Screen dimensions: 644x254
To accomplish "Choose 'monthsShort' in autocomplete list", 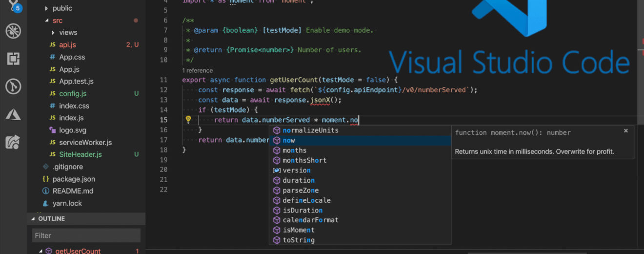I will click(304, 160).
